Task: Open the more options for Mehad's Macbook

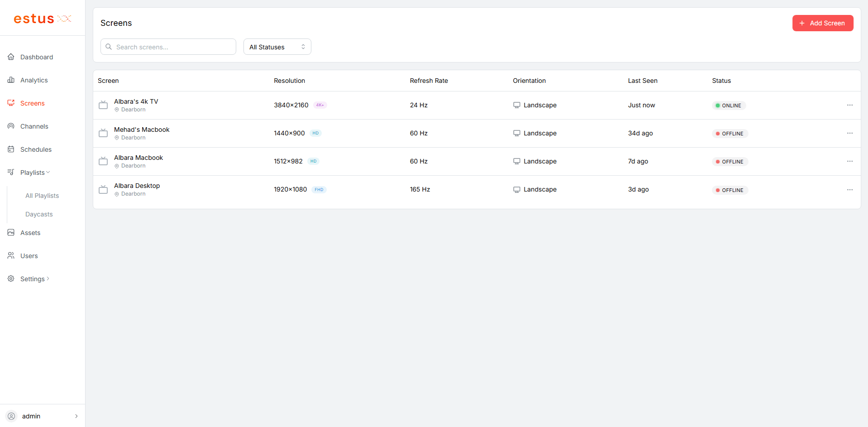Action: (850, 133)
